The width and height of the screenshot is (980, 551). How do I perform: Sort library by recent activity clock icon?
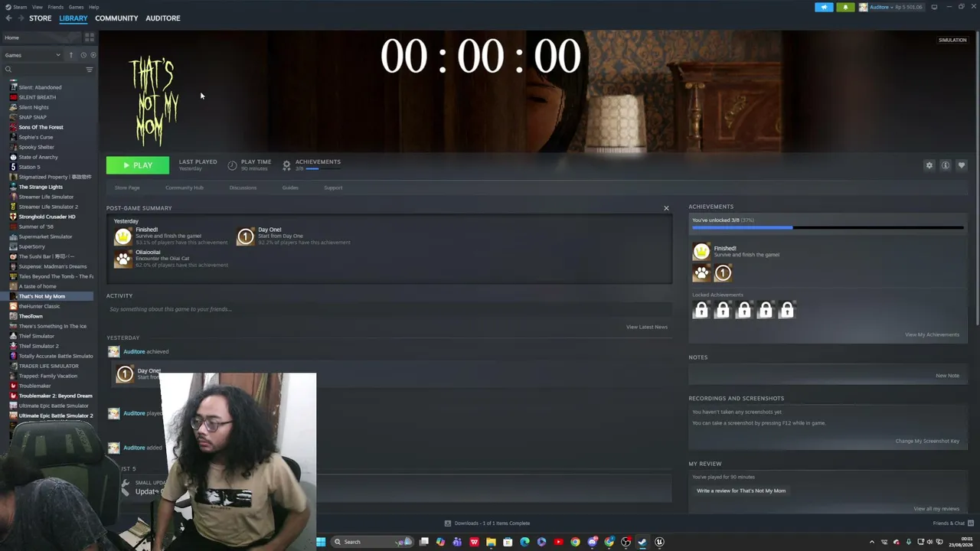[x=83, y=55]
